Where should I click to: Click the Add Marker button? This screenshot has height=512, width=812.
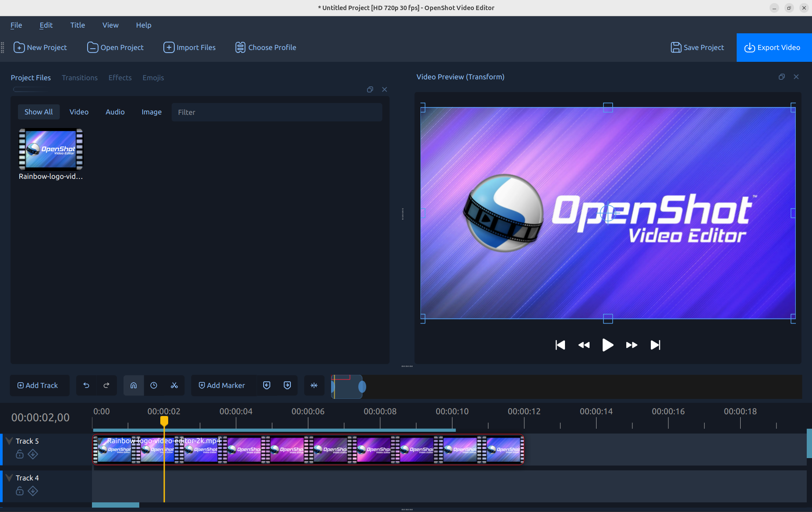(x=222, y=385)
